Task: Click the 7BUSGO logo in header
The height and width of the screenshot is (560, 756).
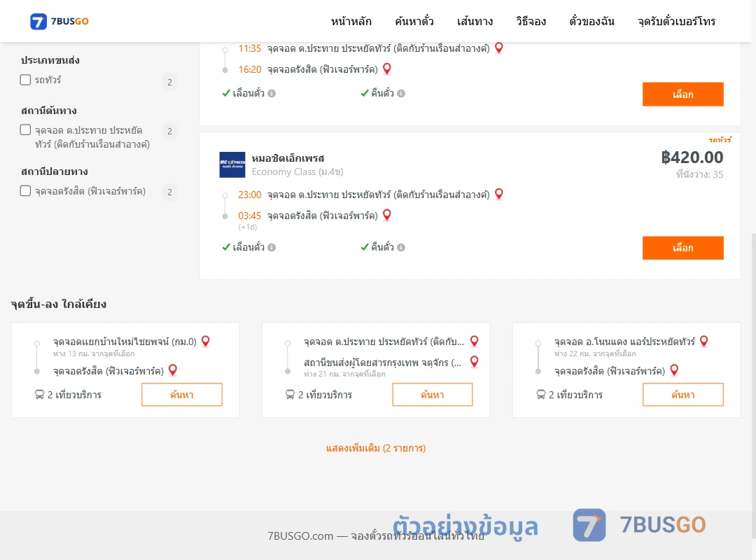Action: [x=59, y=21]
